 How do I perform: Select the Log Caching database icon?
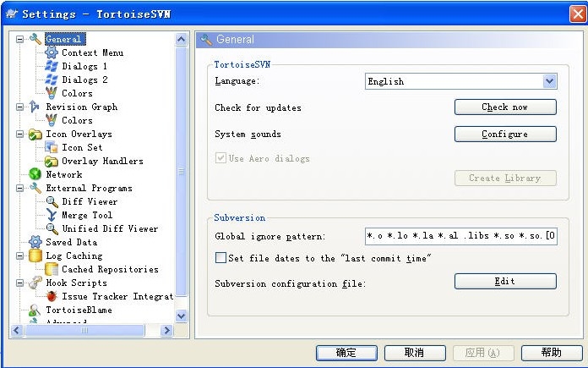tap(35, 255)
